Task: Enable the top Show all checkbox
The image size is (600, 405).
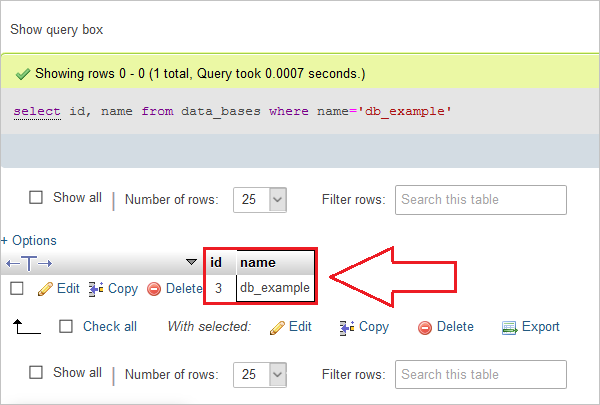Action: pos(36,198)
